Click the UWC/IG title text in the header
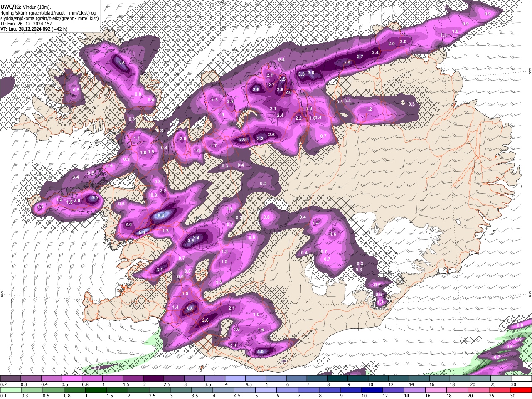 tap(10, 7)
